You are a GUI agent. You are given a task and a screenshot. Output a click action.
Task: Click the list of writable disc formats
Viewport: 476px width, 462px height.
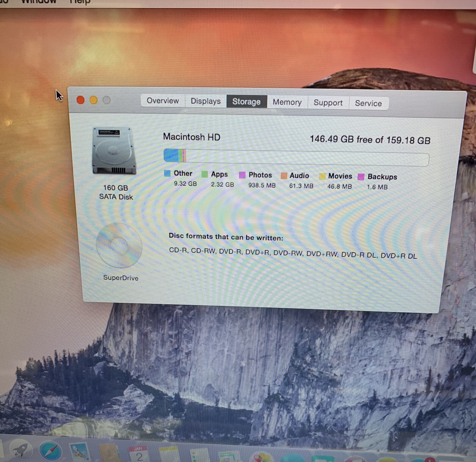[x=293, y=253]
